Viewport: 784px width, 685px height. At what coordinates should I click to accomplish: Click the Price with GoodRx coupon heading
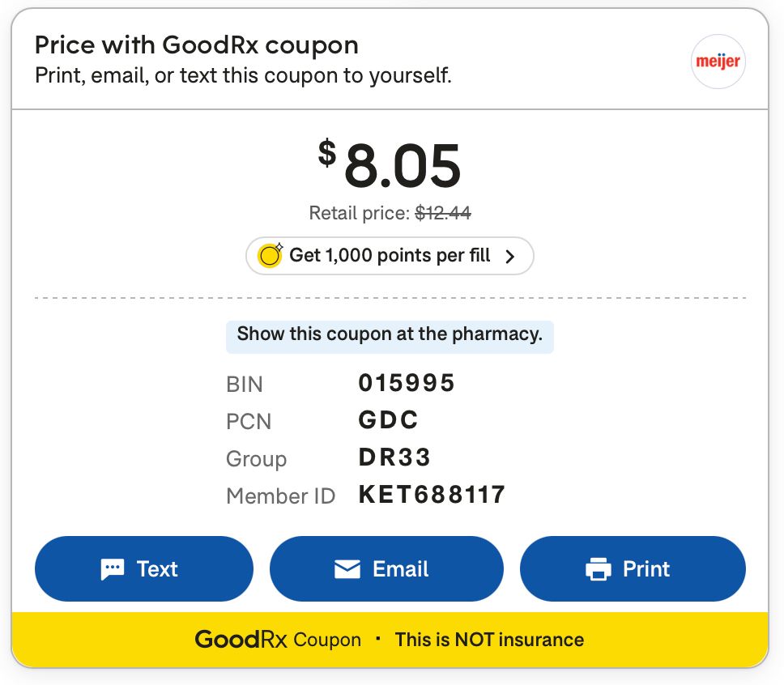point(197,45)
